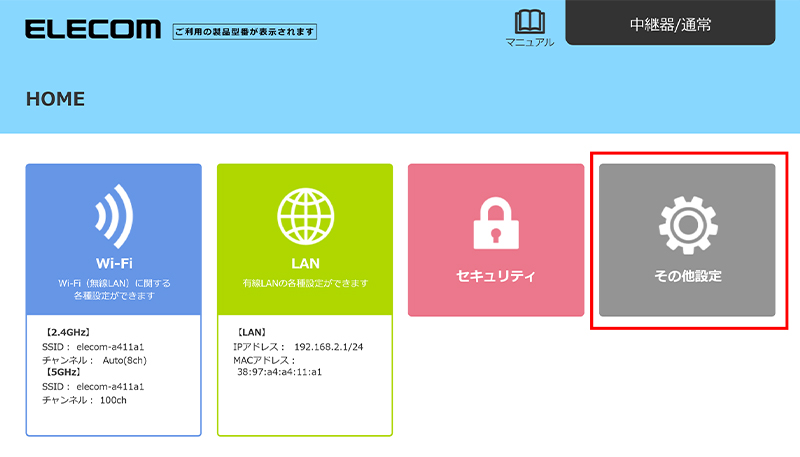800x457 pixels.
Task: Click the wired LAN settings description text
Action: [304, 284]
